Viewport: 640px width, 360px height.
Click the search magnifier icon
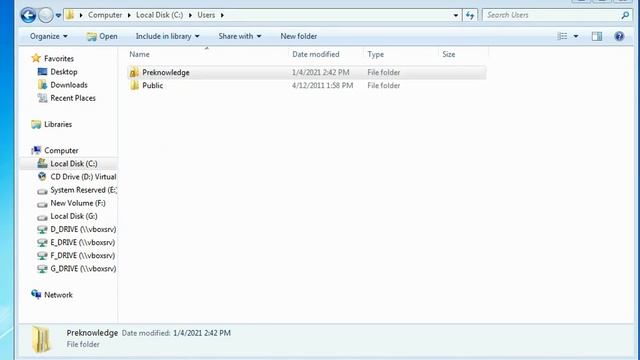pos(625,15)
